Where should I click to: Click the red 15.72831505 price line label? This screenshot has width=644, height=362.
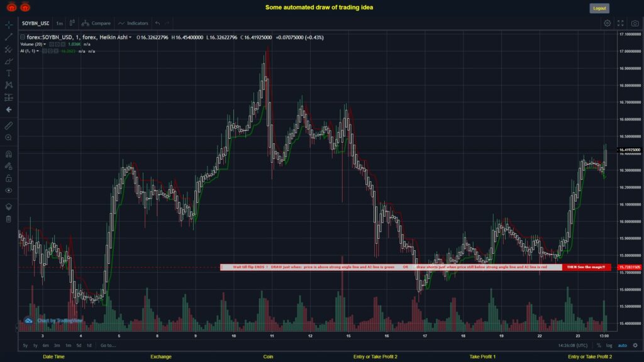pyautogui.click(x=629, y=267)
